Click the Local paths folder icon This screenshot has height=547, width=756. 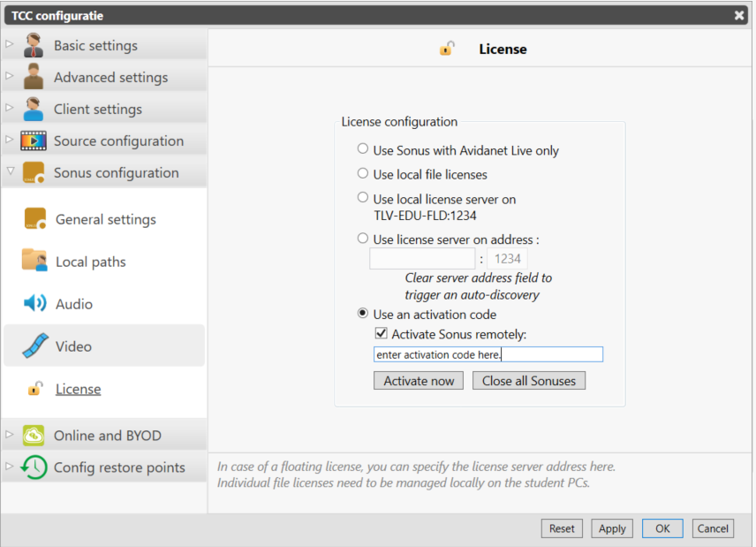[34, 260]
